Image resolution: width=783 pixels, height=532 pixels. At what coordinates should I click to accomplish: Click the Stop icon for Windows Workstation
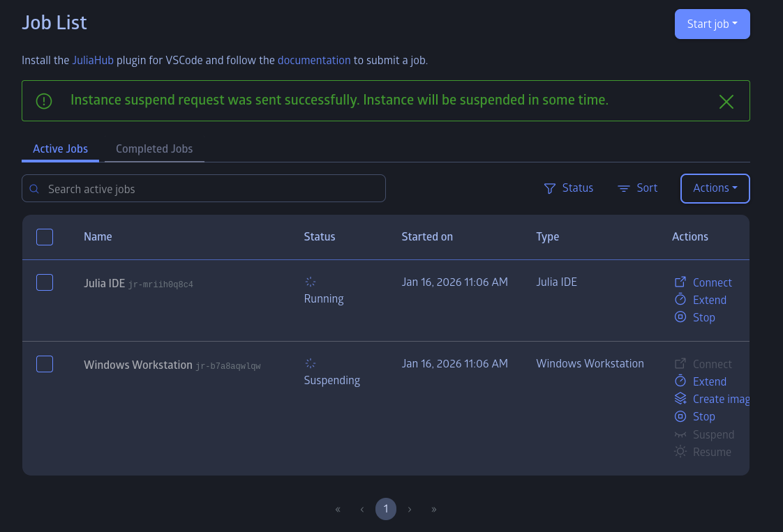[680, 416]
